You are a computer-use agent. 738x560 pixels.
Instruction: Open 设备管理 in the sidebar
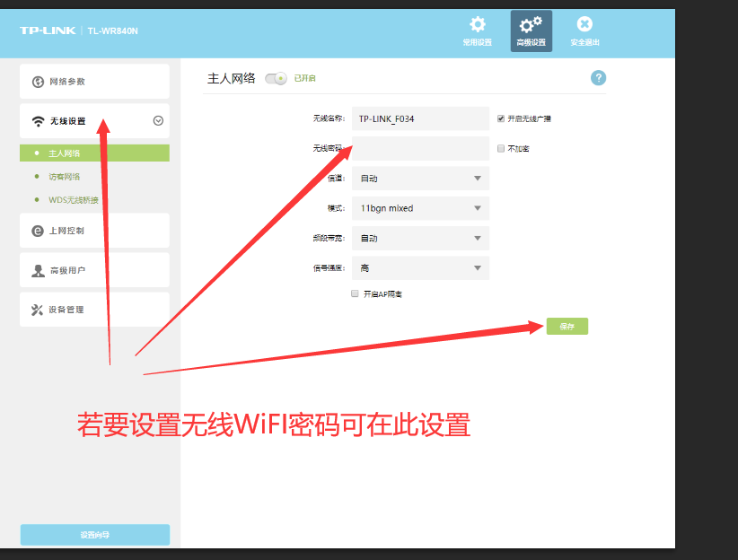94,310
